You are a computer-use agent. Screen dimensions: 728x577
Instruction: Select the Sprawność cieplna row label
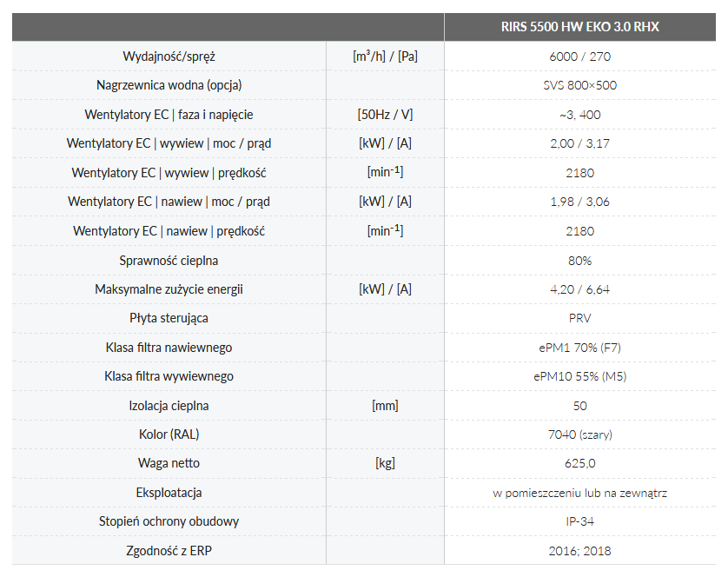point(169,261)
